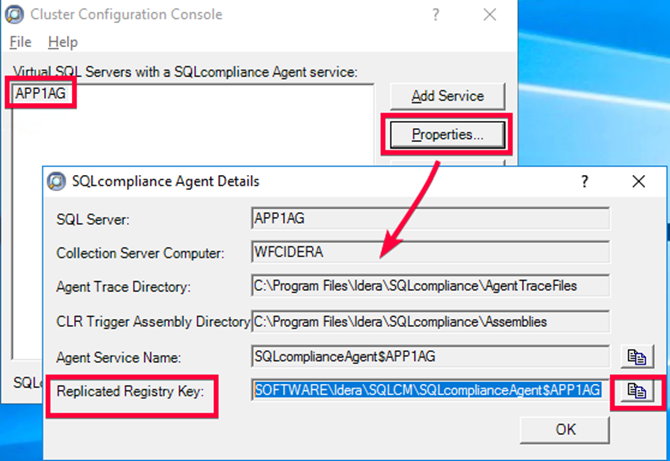The width and height of the screenshot is (670, 461).
Task: Confirm the dialog with OK
Action: tap(565, 429)
